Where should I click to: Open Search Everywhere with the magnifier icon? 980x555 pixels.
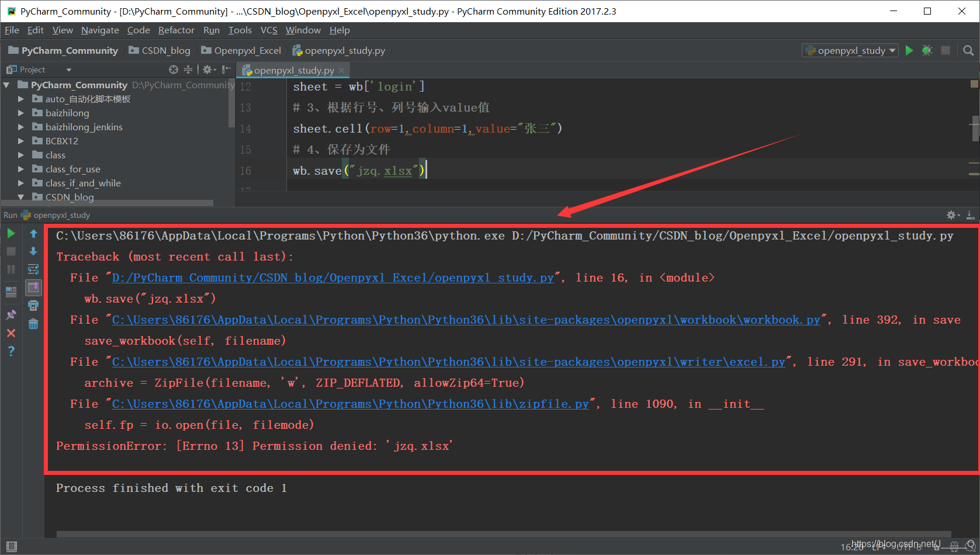[x=968, y=50]
